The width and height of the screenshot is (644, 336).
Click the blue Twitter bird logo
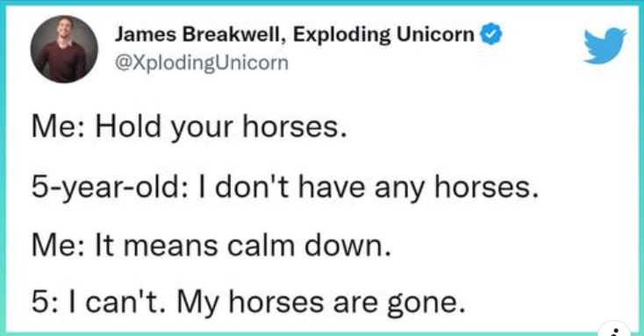pyautogui.click(x=605, y=46)
